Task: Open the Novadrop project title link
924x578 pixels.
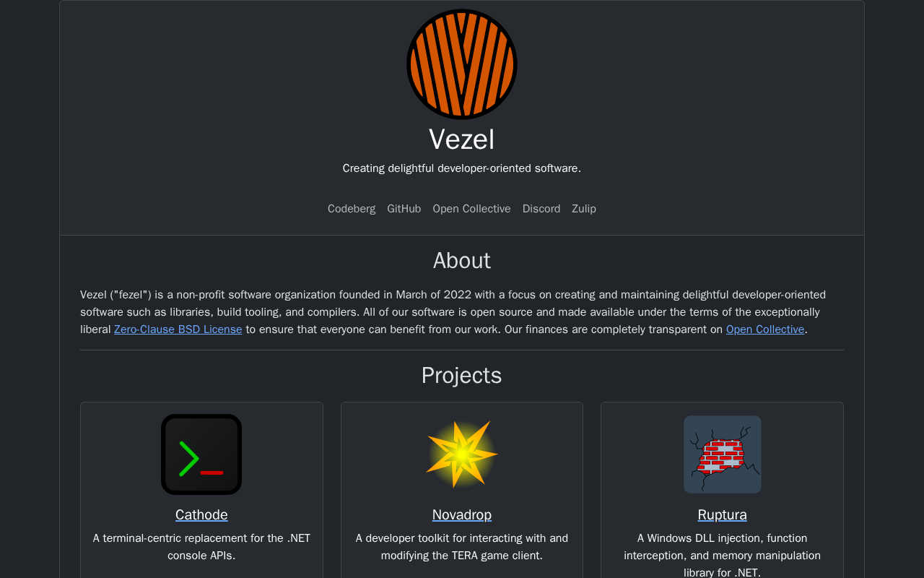Action: pyautogui.click(x=462, y=514)
